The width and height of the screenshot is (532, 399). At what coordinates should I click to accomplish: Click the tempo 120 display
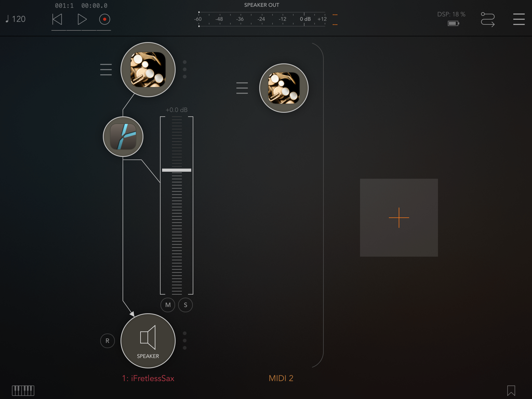(16, 19)
